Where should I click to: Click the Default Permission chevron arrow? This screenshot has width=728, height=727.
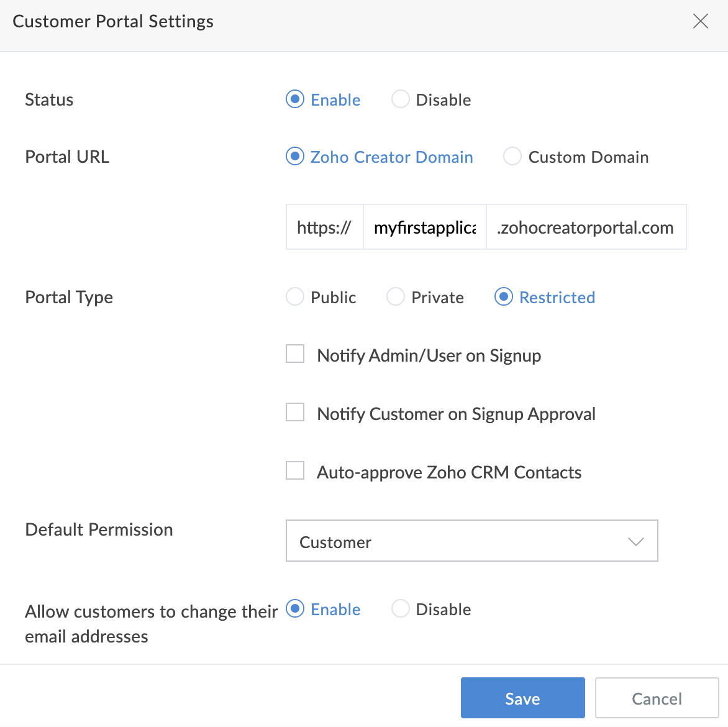(635, 542)
